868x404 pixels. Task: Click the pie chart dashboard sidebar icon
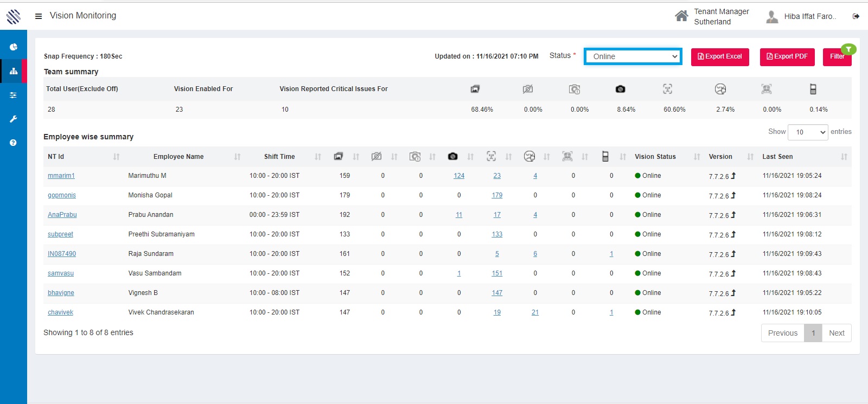pyautogui.click(x=14, y=47)
